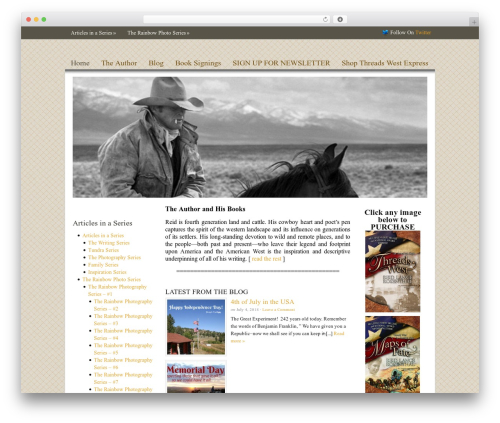Click 'Leave a Comment' link
The height and width of the screenshot is (423, 500).
point(278,310)
